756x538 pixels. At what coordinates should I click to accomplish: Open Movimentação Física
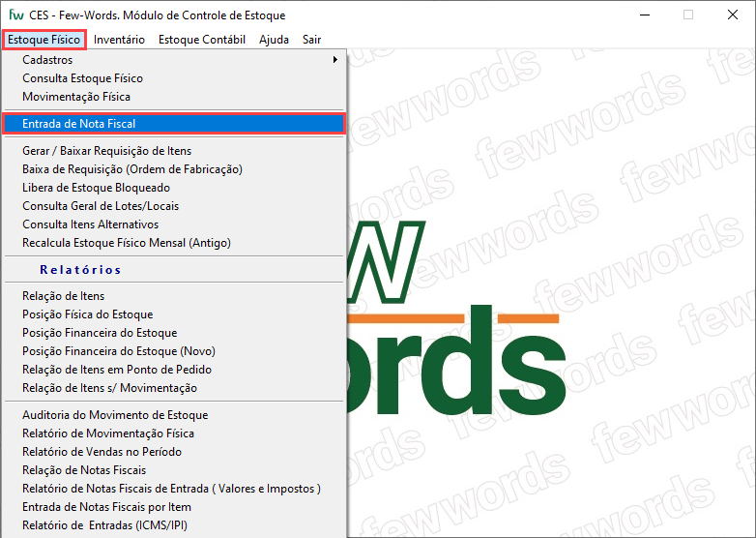(174, 97)
